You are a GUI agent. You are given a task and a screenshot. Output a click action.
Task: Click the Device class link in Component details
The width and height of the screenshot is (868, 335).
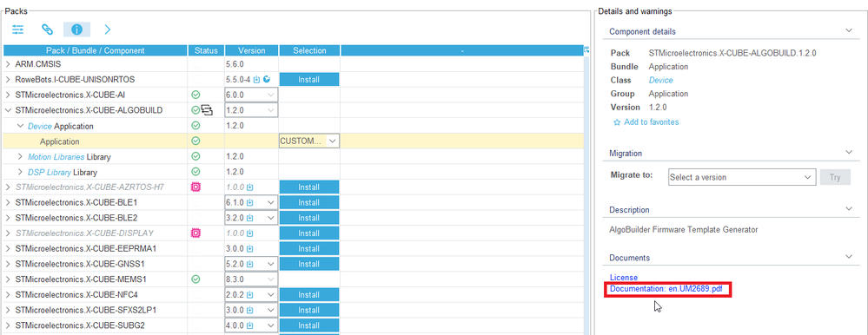661,81
